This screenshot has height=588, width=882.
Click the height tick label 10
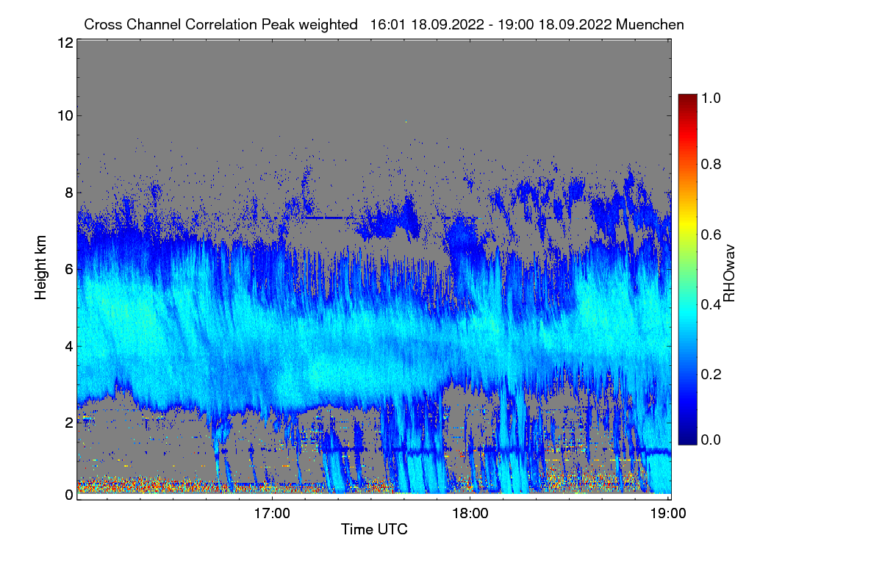(x=65, y=115)
